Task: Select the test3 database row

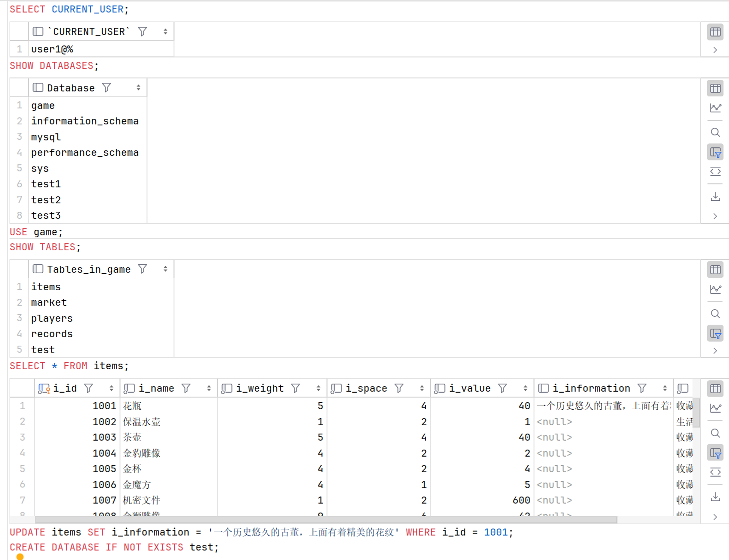Action: (88, 215)
